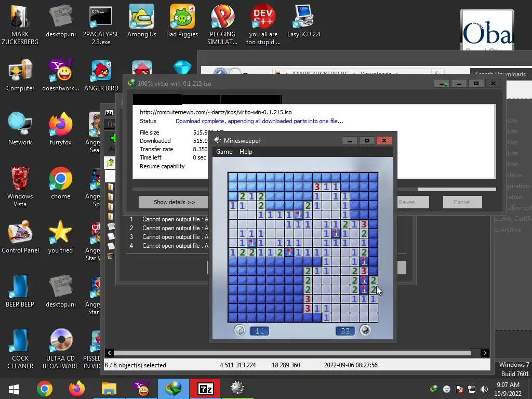This screenshot has width=532, height=399.
Task: Open the Computer desktop icon
Action: pyautogui.click(x=20, y=75)
